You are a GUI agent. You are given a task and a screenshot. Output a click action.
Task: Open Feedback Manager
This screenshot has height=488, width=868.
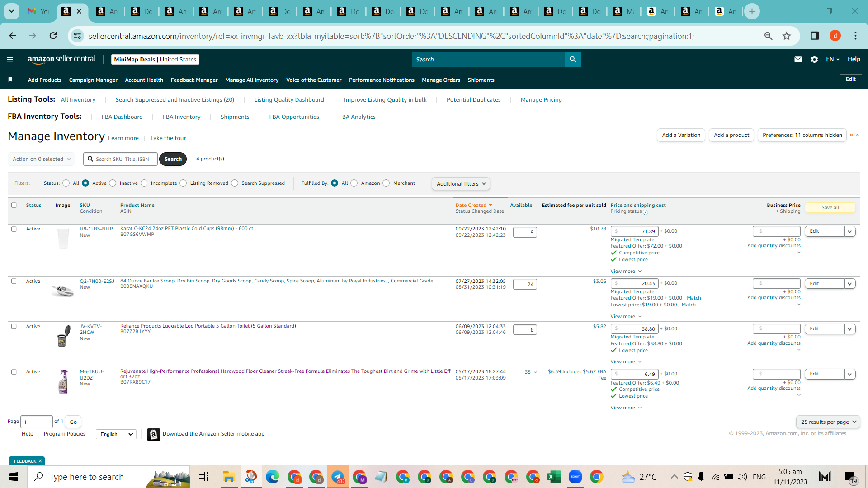(x=194, y=80)
